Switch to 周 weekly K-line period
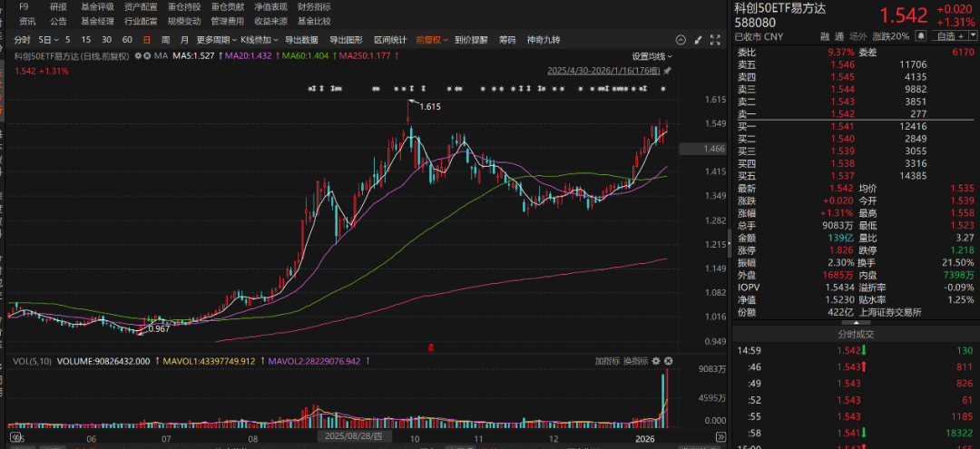The width and height of the screenshot is (980, 449). pyautogui.click(x=165, y=40)
